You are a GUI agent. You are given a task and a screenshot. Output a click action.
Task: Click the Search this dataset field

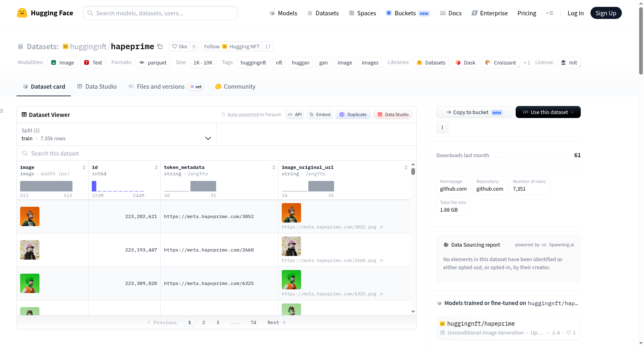(x=217, y=153)
